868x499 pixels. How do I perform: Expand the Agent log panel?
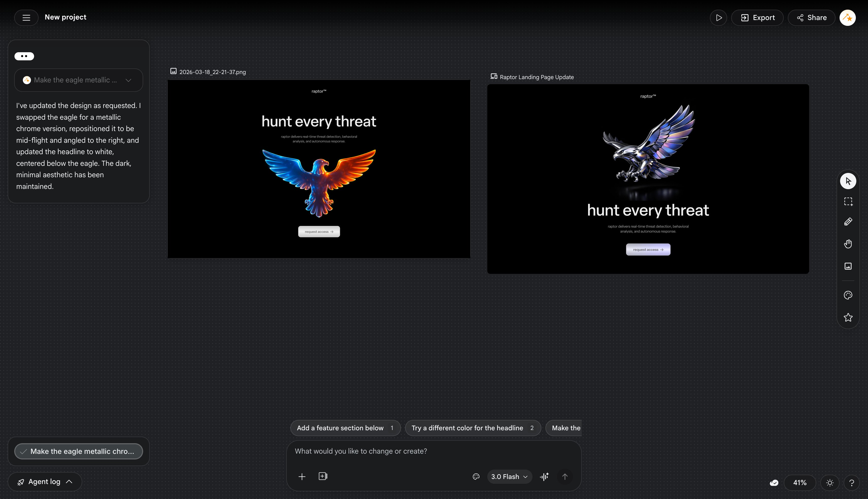[x=45, y=482]
